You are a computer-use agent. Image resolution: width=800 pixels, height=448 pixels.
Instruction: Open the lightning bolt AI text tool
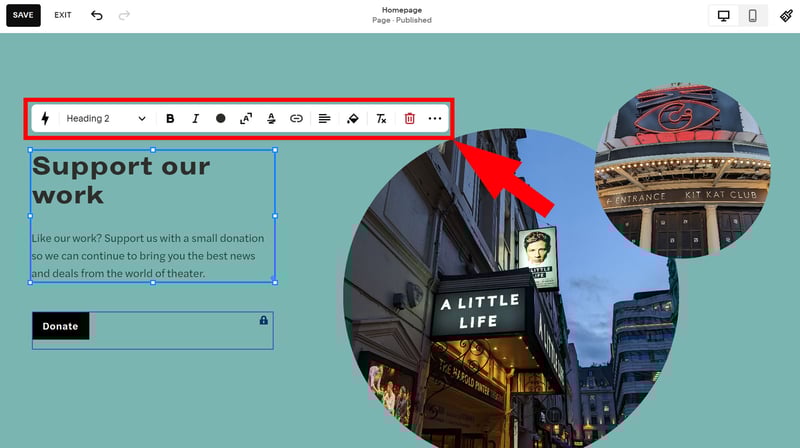point(45,118)
